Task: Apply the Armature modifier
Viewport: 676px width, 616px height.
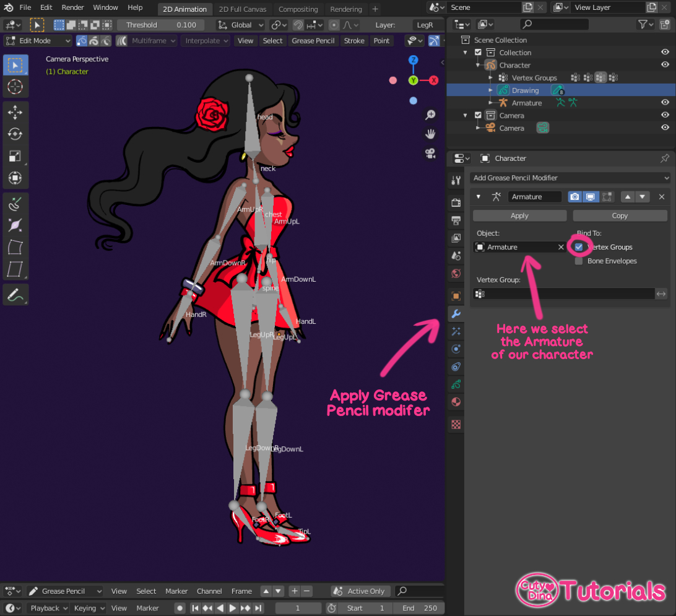Action: [x=519, y=215]
